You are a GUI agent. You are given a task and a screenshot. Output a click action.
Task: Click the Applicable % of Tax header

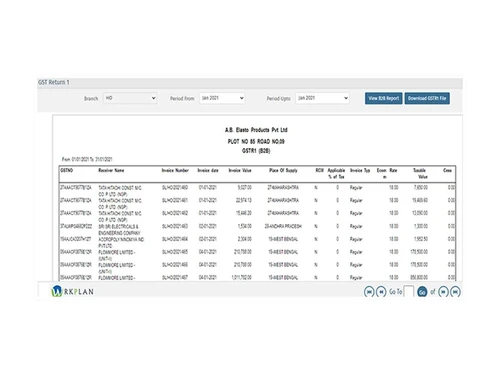click(336, 173)
